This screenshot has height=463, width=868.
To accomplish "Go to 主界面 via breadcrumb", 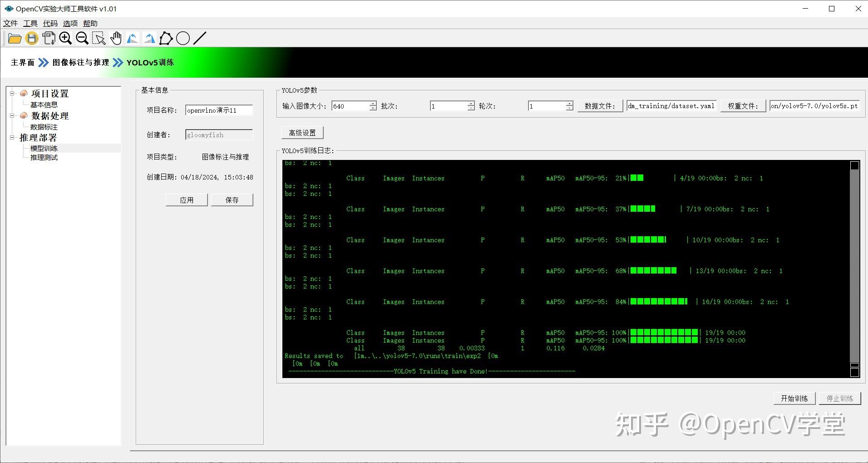I will click(x=21, y=62).
